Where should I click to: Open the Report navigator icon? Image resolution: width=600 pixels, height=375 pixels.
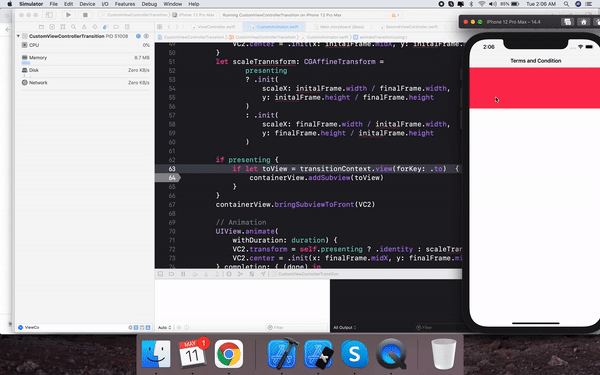point(127,27)
